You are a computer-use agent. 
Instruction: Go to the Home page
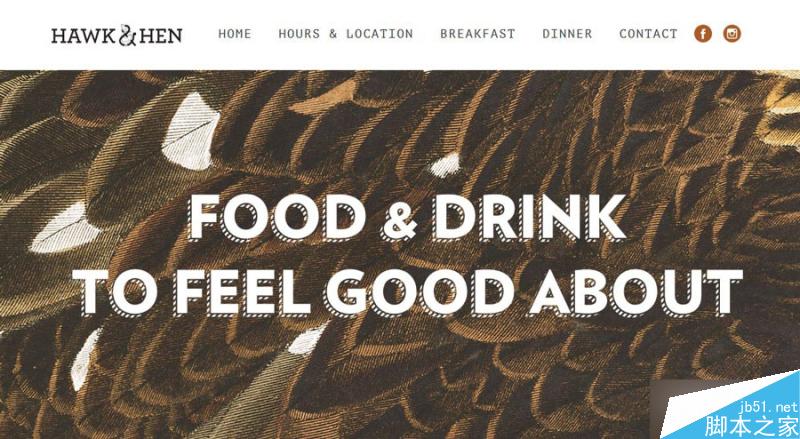tap(235, 34)
